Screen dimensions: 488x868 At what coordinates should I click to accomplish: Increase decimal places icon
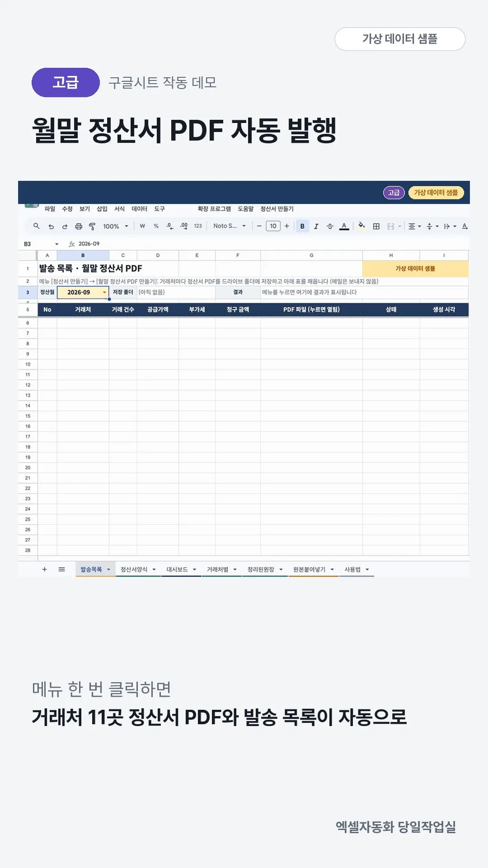(x=183, y=226)
